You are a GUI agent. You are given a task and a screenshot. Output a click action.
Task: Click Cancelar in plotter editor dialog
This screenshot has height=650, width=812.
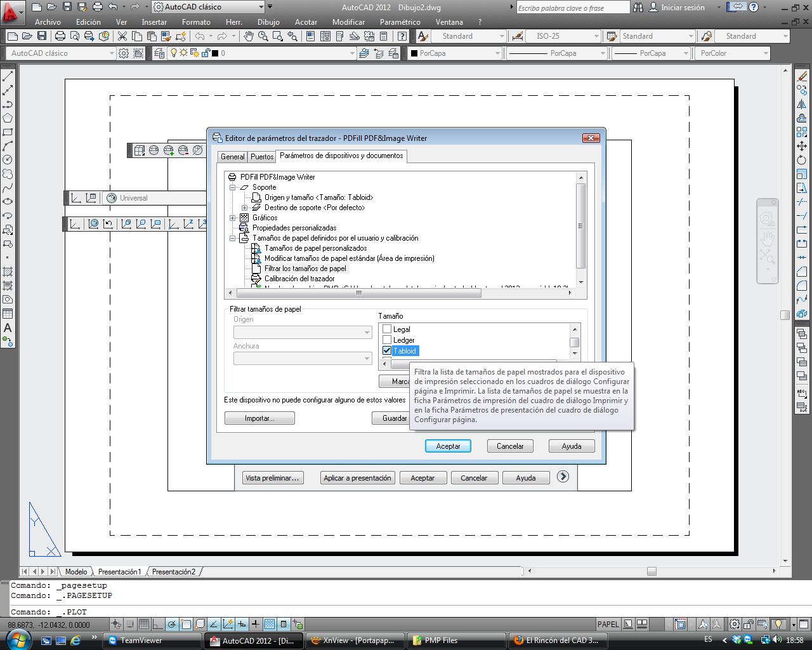[510, 446]
